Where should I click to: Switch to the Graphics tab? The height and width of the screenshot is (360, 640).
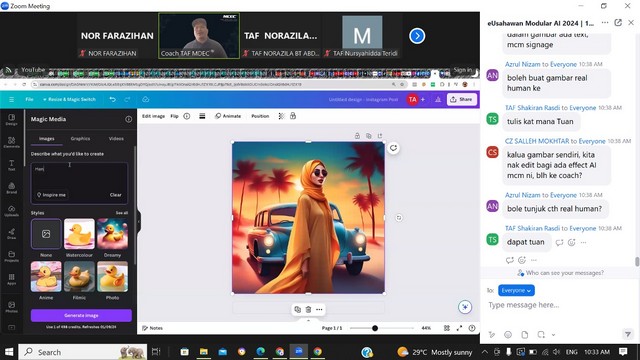[x=80, y=139]
